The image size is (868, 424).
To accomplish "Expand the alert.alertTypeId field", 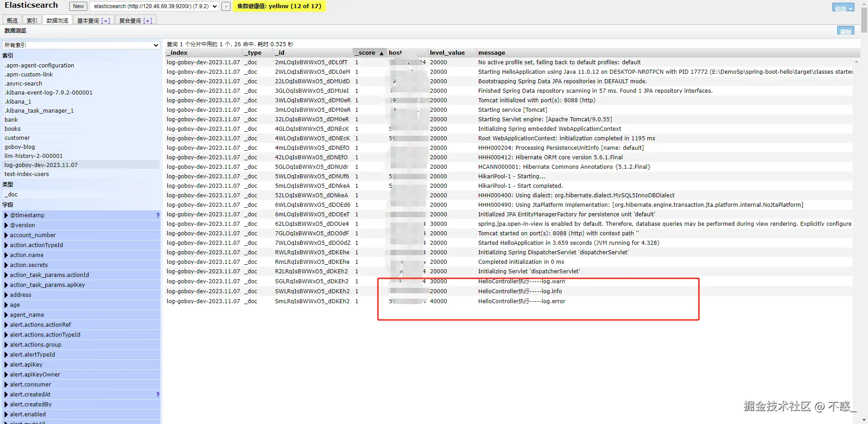I will coord(6,355).
